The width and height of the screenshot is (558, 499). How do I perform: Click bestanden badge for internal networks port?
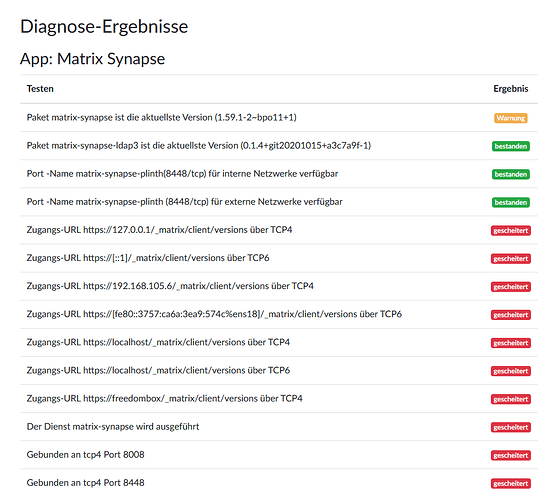point(511,174)
